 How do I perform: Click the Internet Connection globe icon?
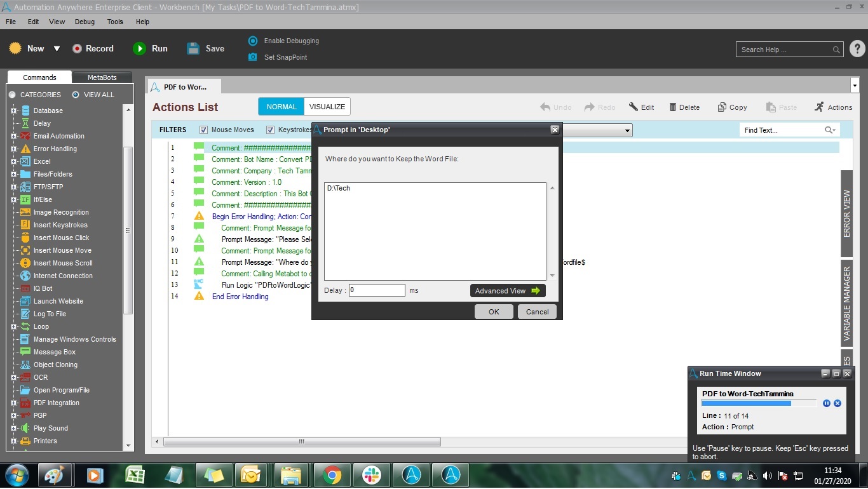point(25,276)
